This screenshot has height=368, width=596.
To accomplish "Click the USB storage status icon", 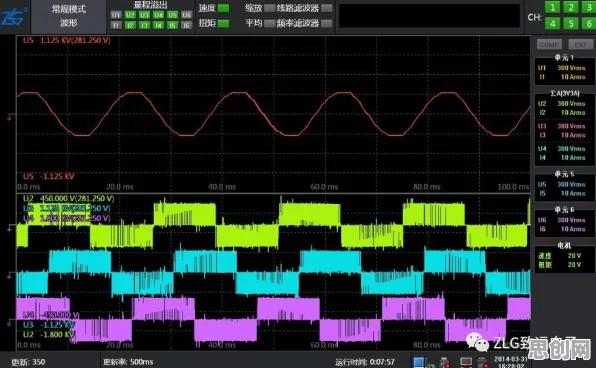I will [444, 362].
